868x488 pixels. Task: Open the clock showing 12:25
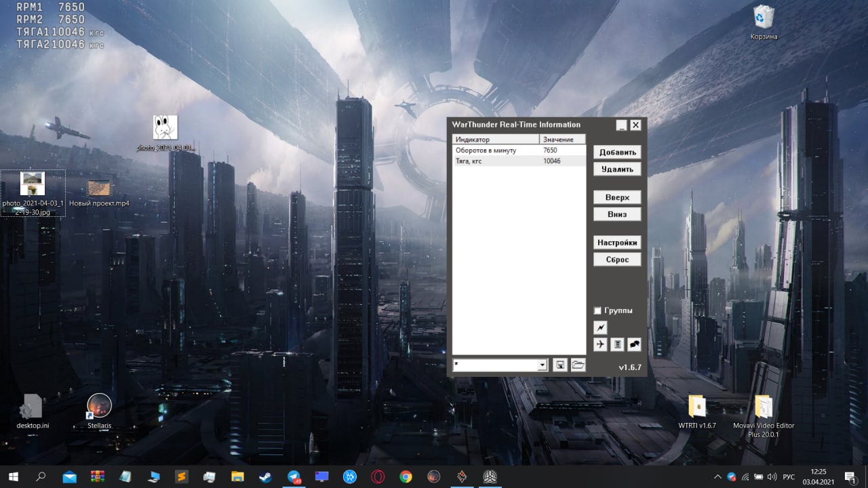click(x=818, y=476)
